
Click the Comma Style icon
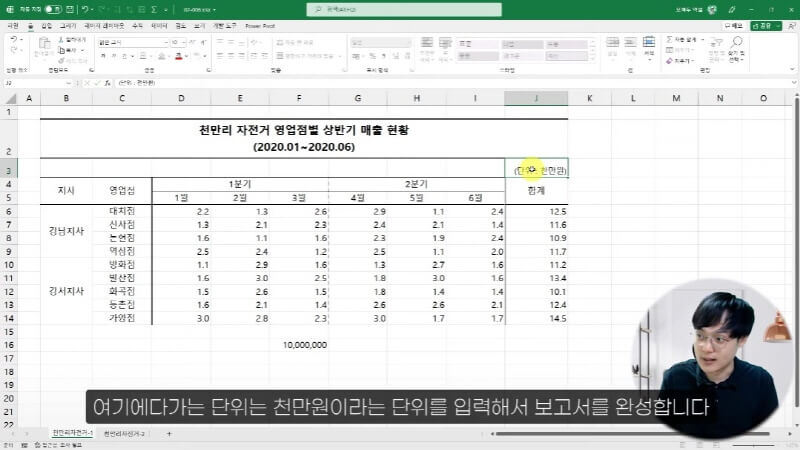pos(383,56)
